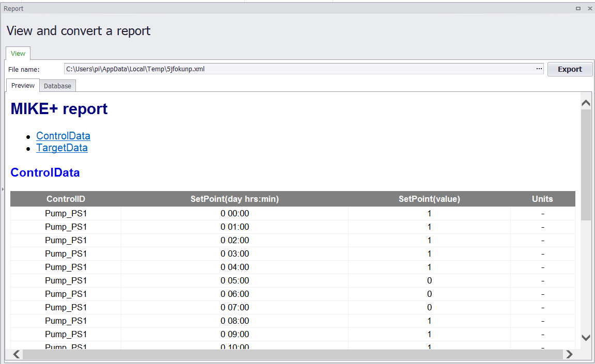Select the 0 09:00 setpoint cell
Viewport: 595px width, 364px height.
(235, 335)
